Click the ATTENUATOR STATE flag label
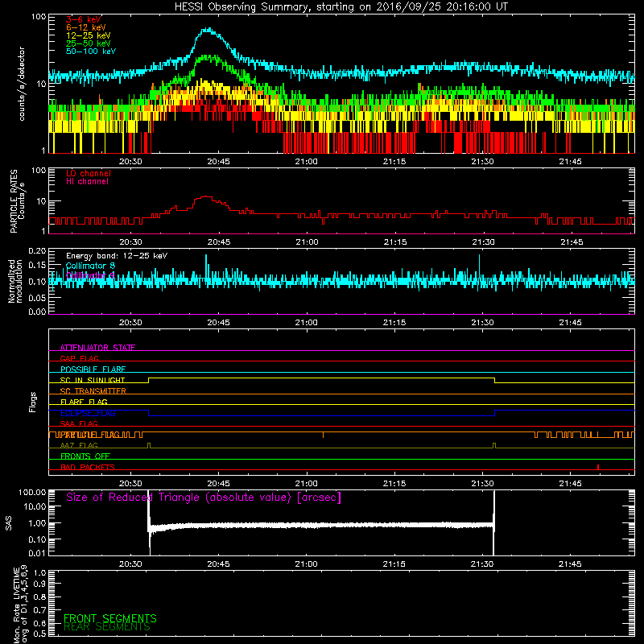The image size is (644, 644). point(97,348)
